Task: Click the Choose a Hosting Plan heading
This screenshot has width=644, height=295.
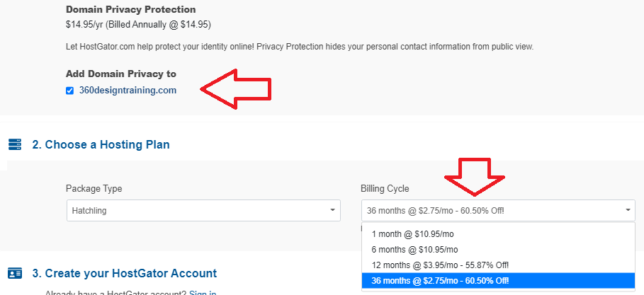Action: [101, 144]
